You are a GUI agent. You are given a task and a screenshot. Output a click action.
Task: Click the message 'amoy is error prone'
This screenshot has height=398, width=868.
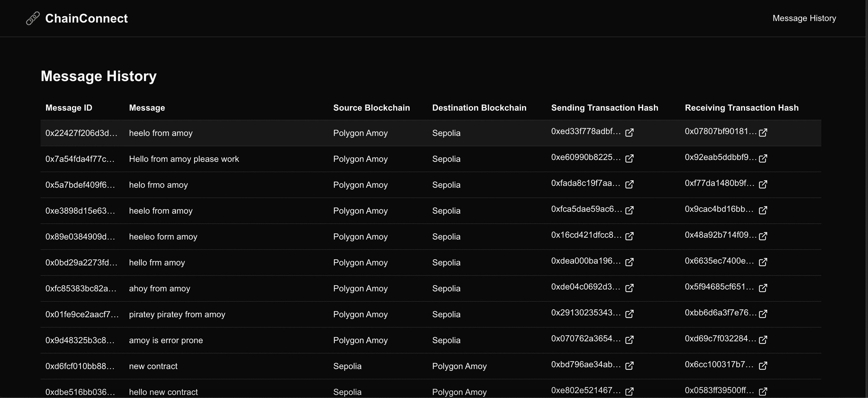tap(166, 340)
